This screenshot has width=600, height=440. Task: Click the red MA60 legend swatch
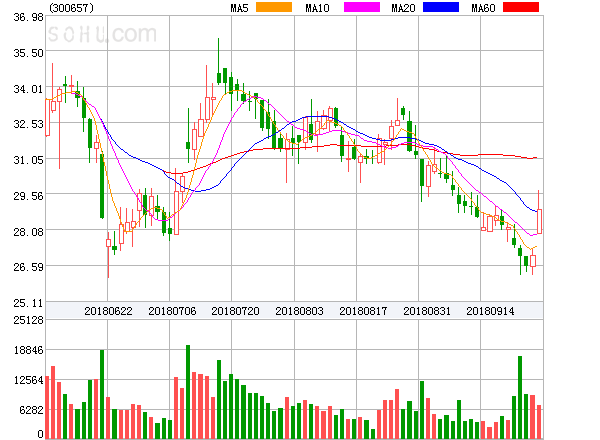521,7
